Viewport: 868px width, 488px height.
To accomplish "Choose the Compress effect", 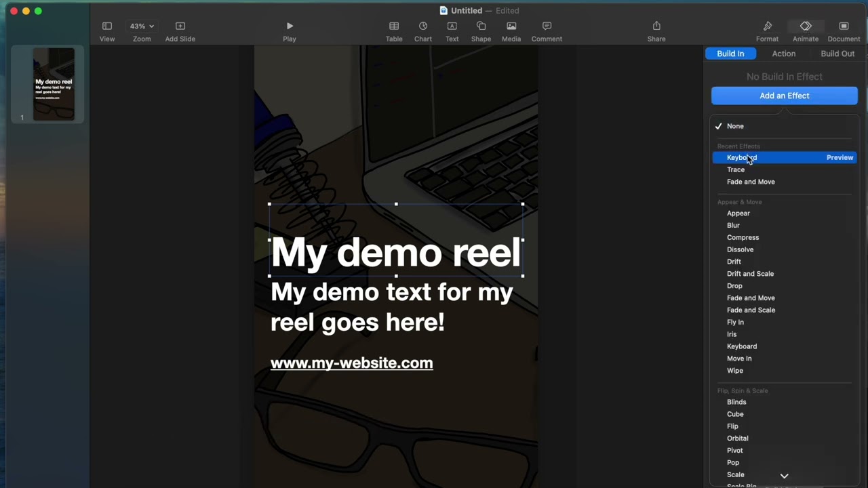I will click(743, 237).
